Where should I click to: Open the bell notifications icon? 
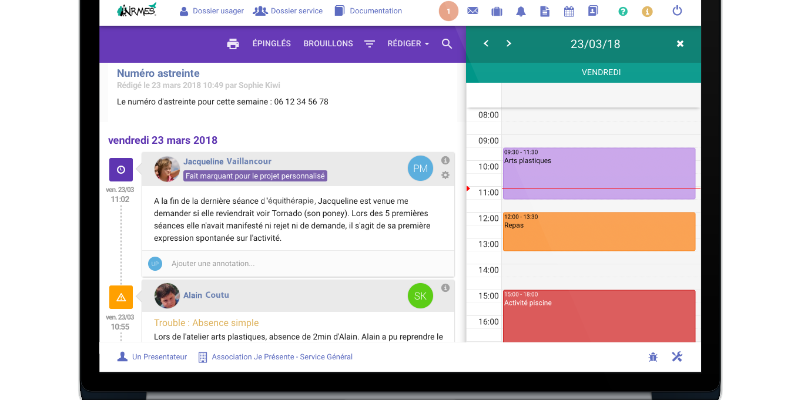coord(520,11)
